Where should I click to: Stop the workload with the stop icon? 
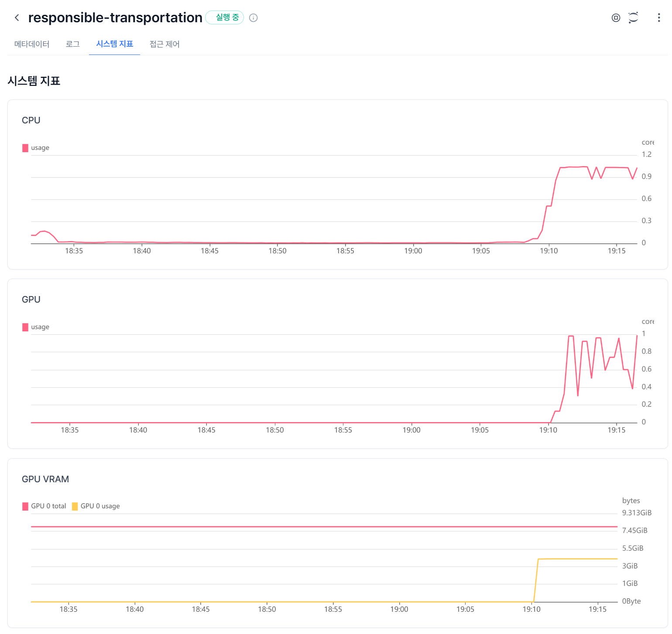616,17
